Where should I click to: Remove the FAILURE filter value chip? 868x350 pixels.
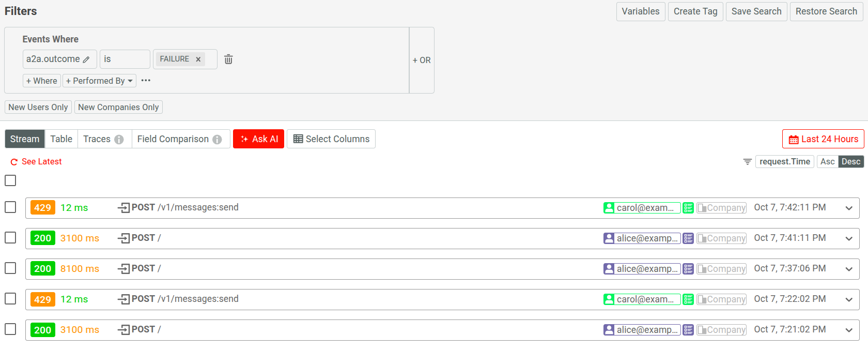pyautogui.click(x=198, y=59)
